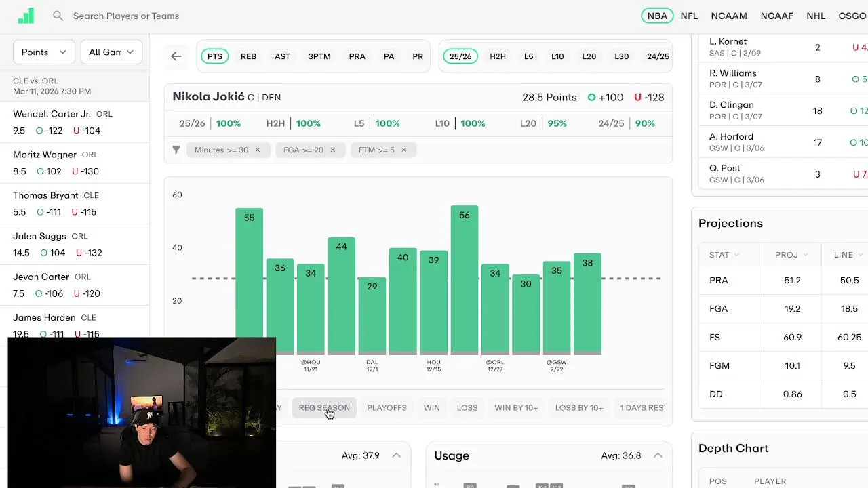Apply the WIN game filter

pos(432,407)
